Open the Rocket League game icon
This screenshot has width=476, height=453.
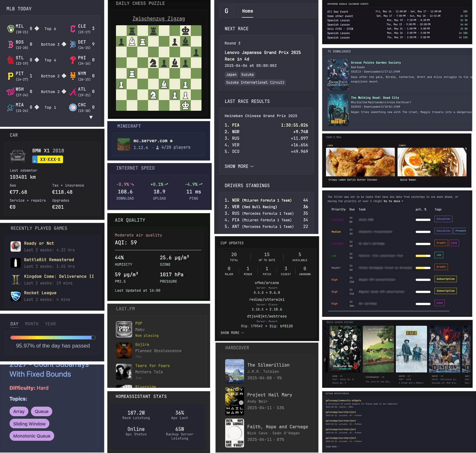pyautogui.click(x=15, y=296)
